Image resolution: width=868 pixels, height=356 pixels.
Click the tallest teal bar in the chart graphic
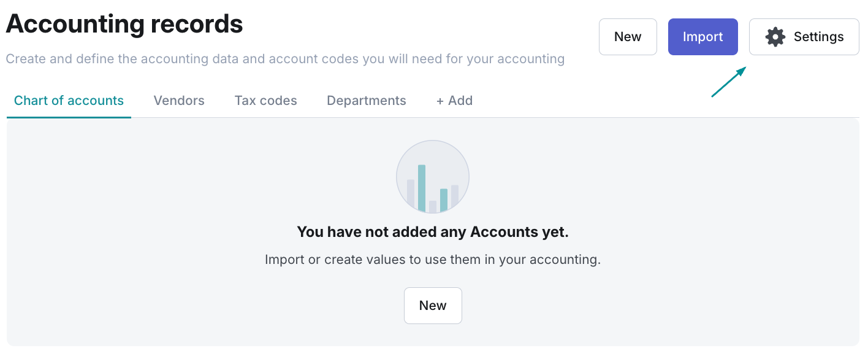click(422, 188)
